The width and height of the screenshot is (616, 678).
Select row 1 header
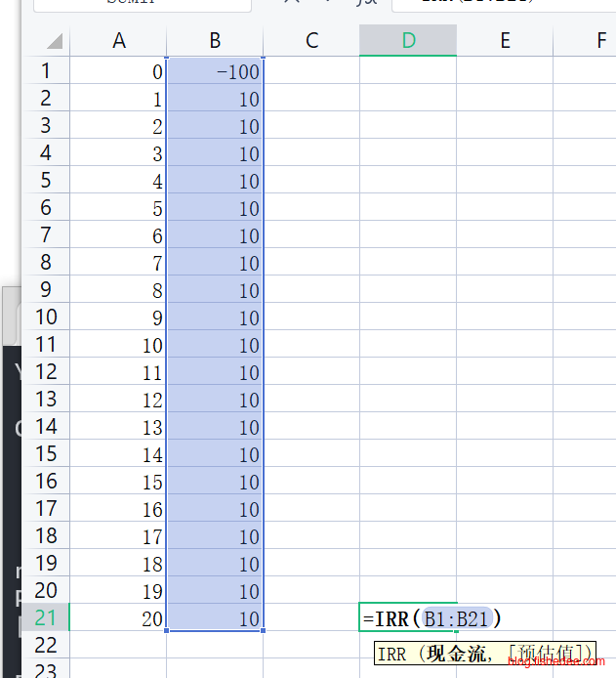(46, 71)
